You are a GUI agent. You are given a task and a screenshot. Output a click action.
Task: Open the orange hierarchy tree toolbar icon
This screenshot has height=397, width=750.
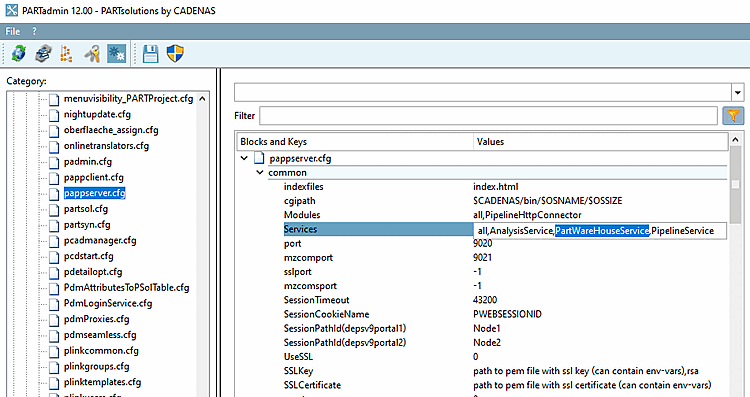point(66,53)
